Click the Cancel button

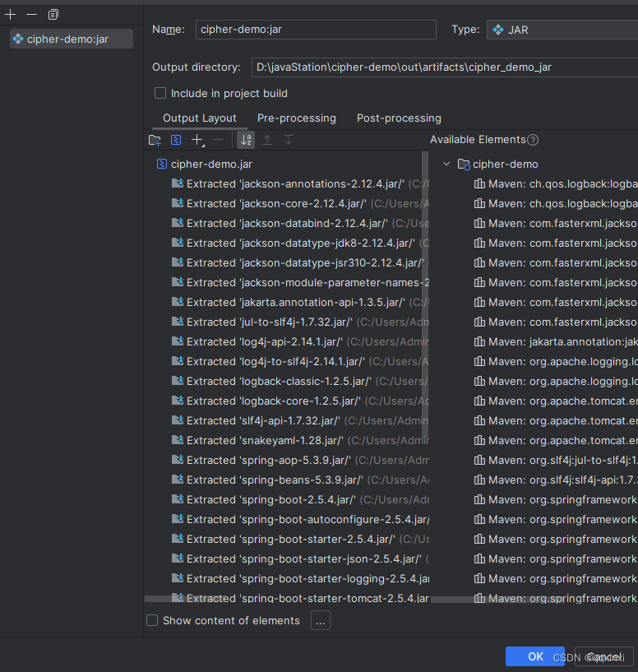[x=603, y=656]
